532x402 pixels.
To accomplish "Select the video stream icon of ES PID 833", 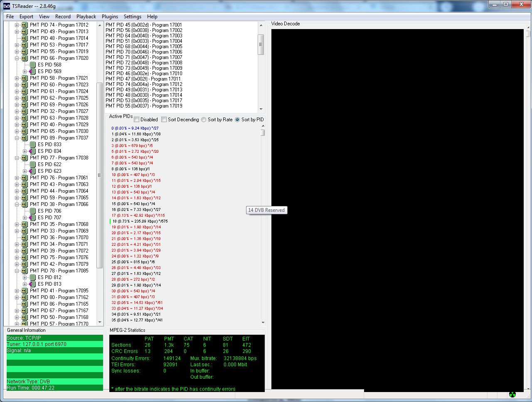I will click(x=32, y=145).
